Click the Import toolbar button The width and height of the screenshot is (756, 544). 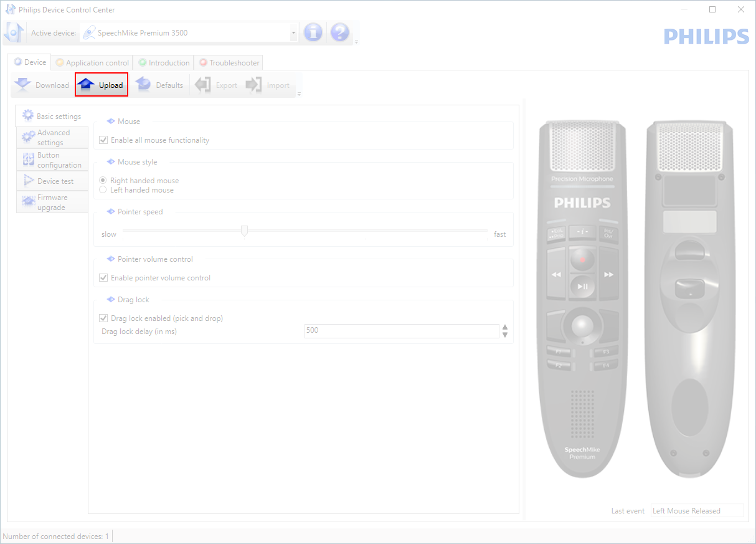(x=268, y=85)
